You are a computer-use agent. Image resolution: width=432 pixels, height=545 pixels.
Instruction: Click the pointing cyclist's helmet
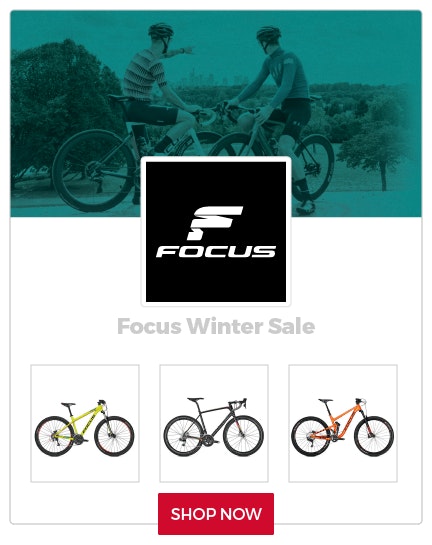(161, 30)
